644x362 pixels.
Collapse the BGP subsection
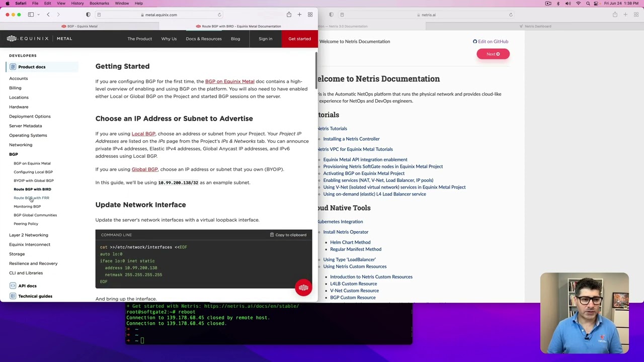tap(13, 154)
